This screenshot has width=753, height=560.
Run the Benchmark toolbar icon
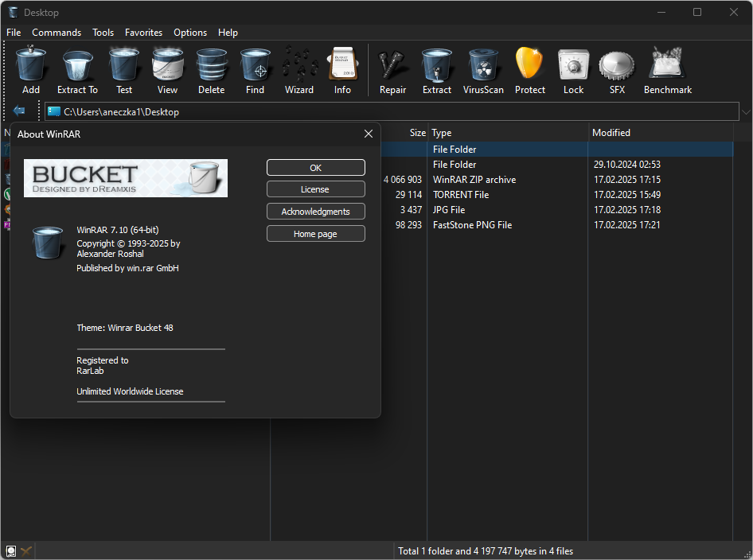[667, 63]
